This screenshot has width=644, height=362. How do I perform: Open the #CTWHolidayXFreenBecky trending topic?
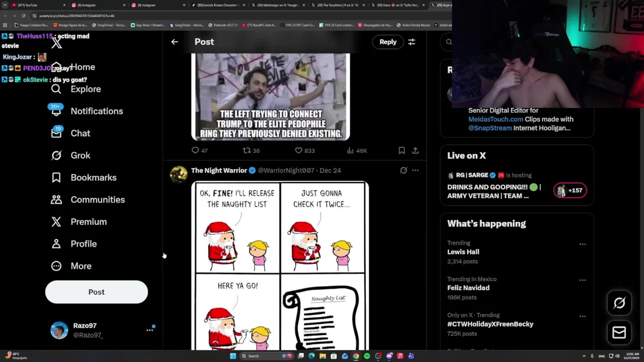pos(490,324)
